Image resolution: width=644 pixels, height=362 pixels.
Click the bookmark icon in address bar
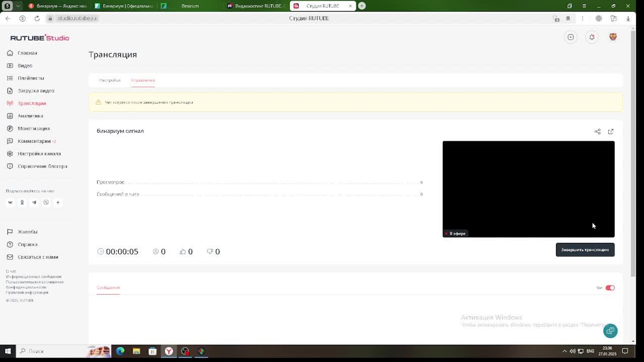coord(568,19)
